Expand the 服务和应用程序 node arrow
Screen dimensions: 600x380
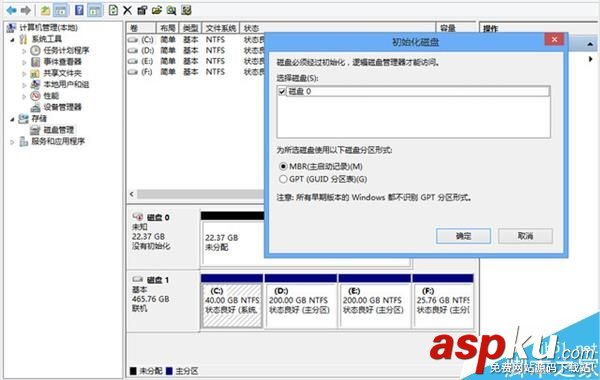pyautogui.click(x=13, y=142)
